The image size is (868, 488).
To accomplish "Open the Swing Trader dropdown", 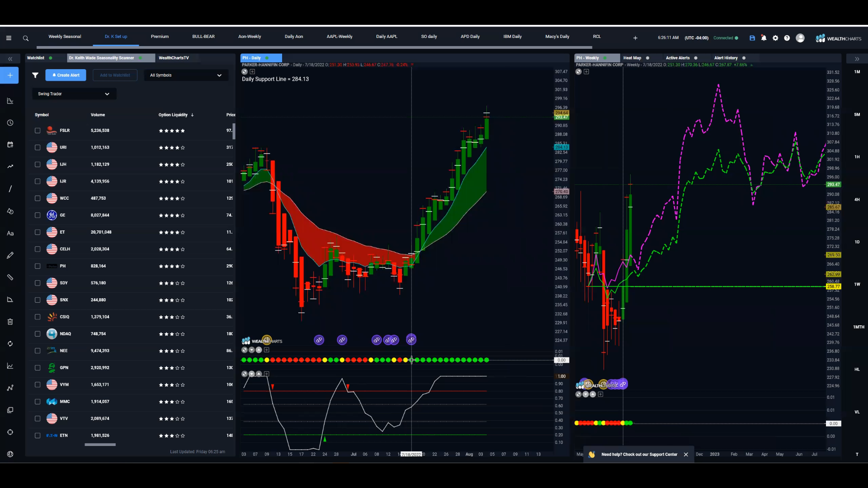I will coord(74,94).
